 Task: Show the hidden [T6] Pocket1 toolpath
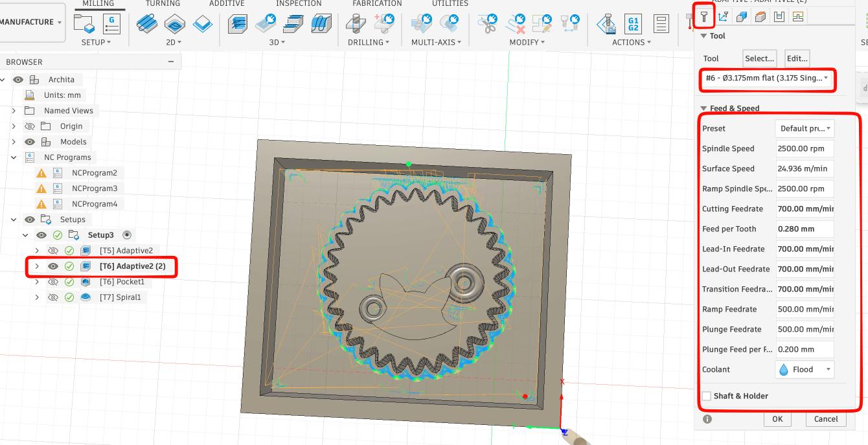53,282
